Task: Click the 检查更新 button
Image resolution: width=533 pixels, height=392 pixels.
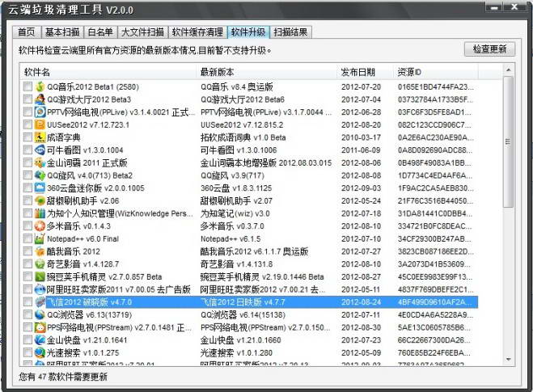Action: pyautogui.click(x=489, y=49)
